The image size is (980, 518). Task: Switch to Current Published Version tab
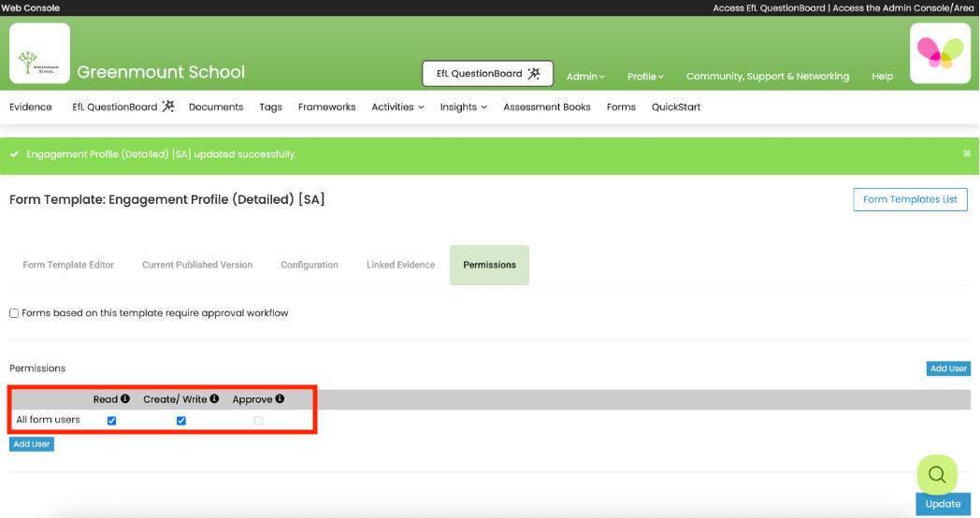click(x=197, y=265)
